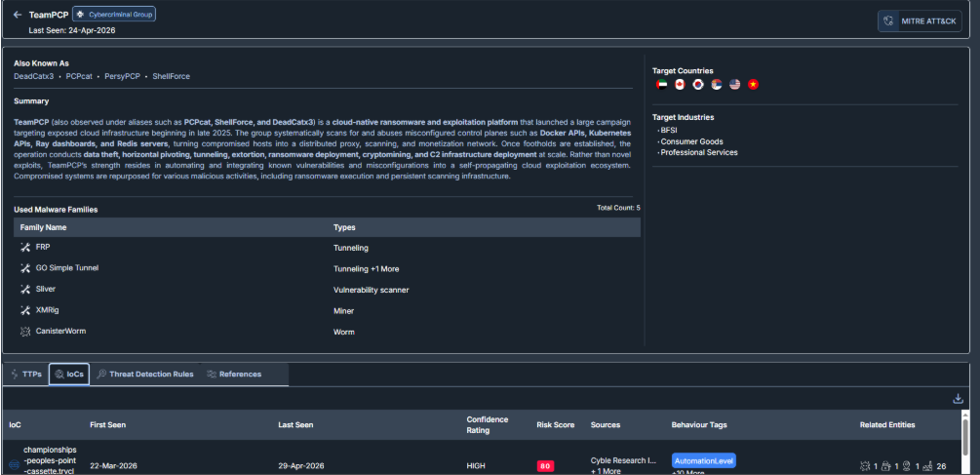Click the 'Total Count: 5' label
980x475 pixels.
point(619,208)
